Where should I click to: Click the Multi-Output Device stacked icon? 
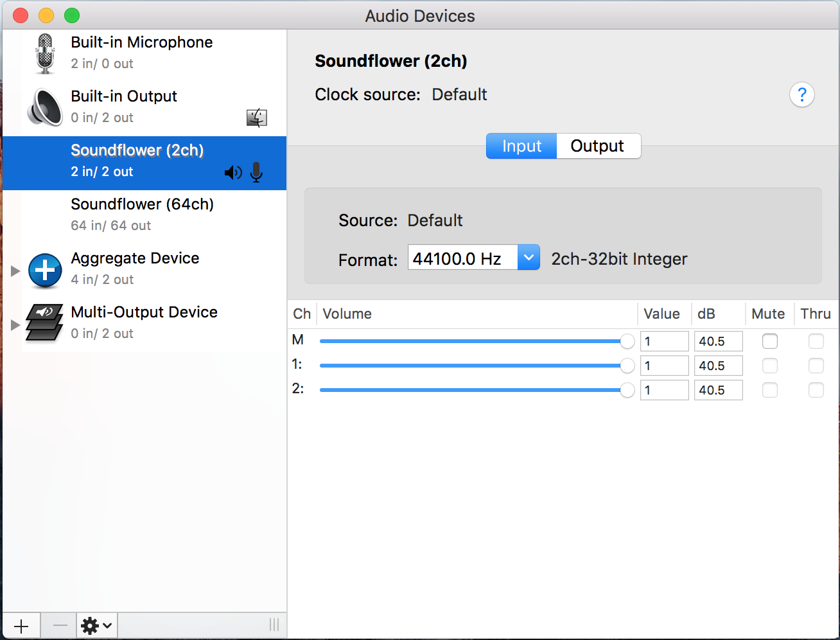[x=45, y=323]
